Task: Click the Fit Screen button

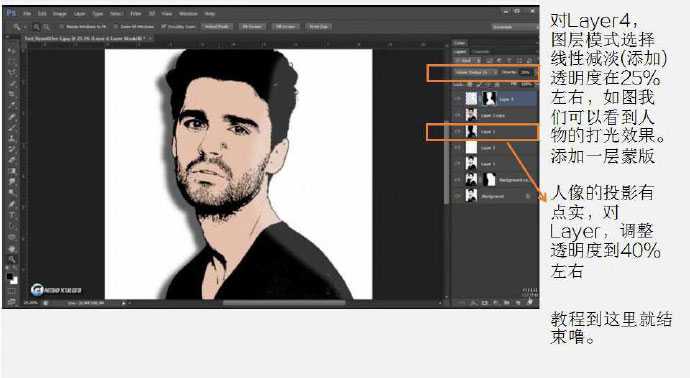Action: [252, 27]
